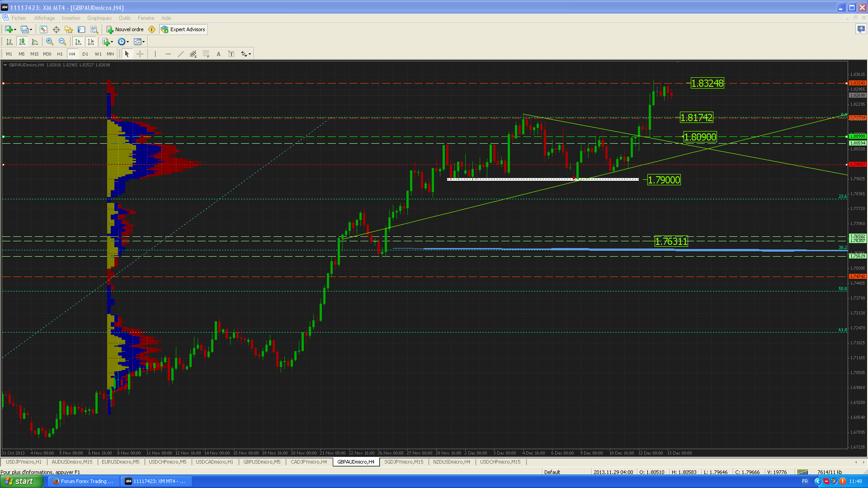Open the Graphiques menu
This screenshot has height=488, width=868.
click(99, 18)
